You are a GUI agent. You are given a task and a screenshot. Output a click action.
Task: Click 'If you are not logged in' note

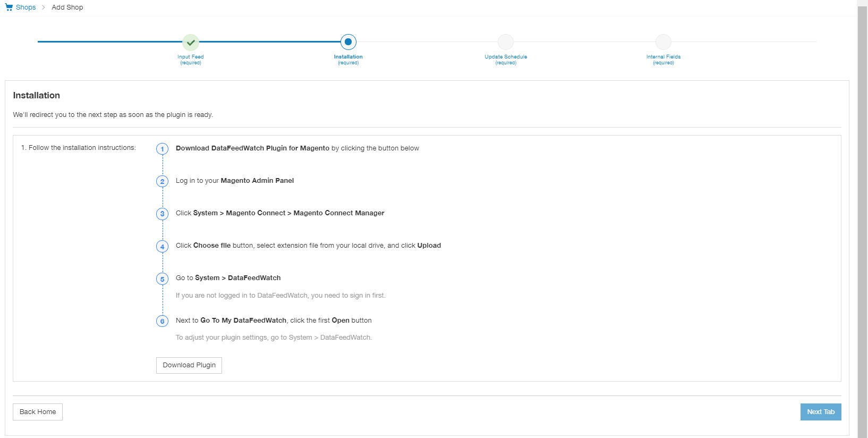tap(280, 296)
